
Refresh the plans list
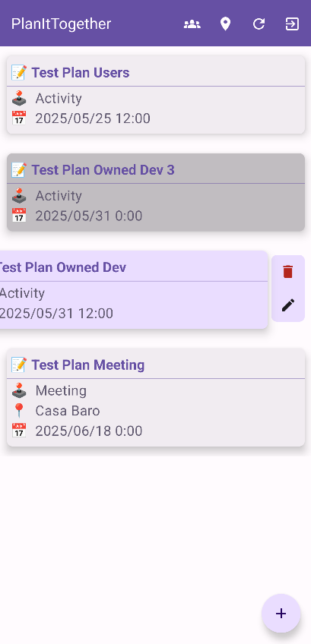coord(259,24)
